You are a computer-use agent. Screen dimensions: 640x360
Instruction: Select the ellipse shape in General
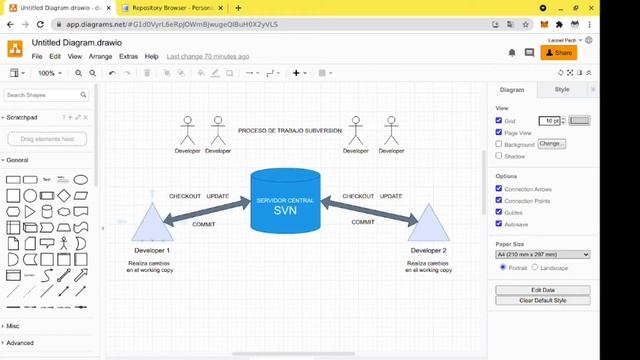(81, 180)
